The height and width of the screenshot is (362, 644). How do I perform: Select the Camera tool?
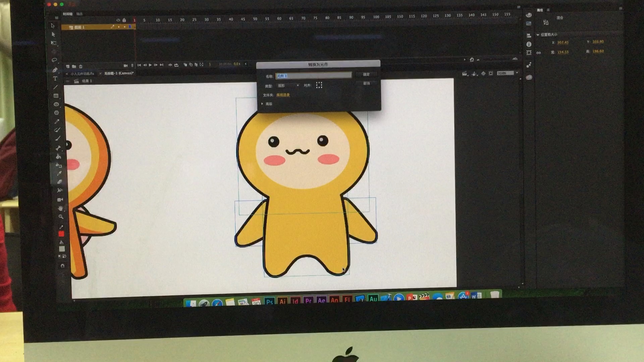(x=60, y=199)
